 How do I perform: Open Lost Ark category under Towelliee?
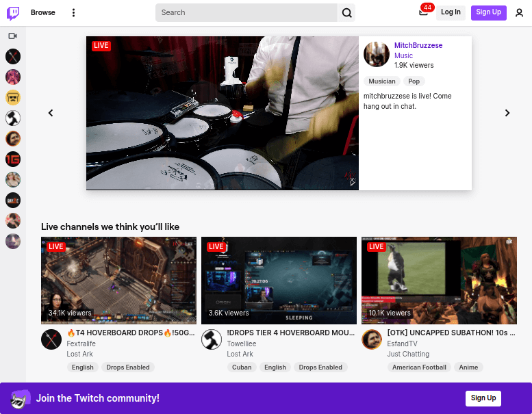pos(240,354)
